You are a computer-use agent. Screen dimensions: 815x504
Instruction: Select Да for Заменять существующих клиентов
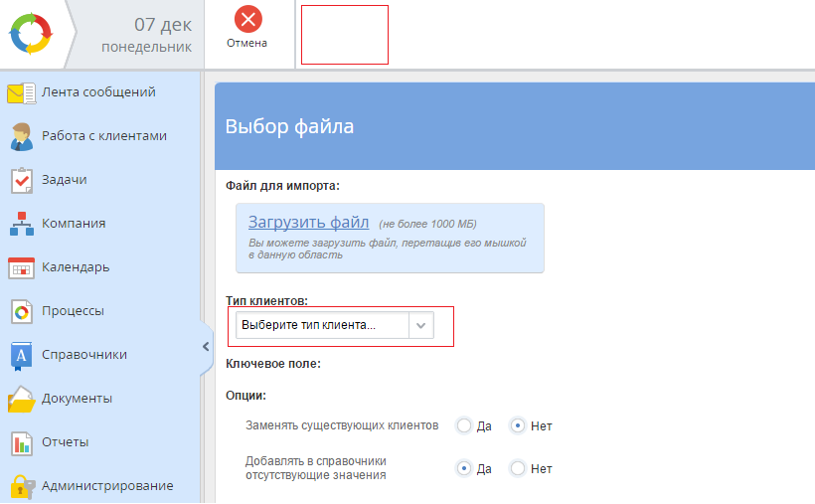tap(463, 425)
